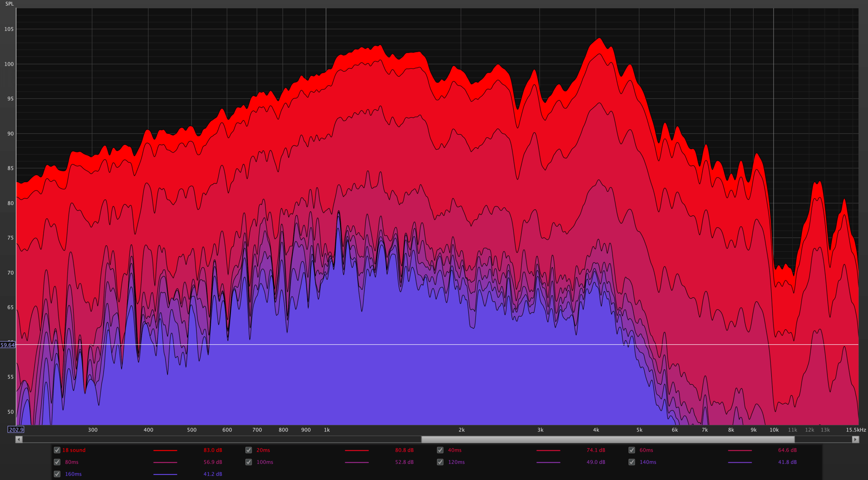The height and width of the screenshot is (480, 868).
Task: Click the scrollbar right arrow button
Action: (x=855, y=439)
